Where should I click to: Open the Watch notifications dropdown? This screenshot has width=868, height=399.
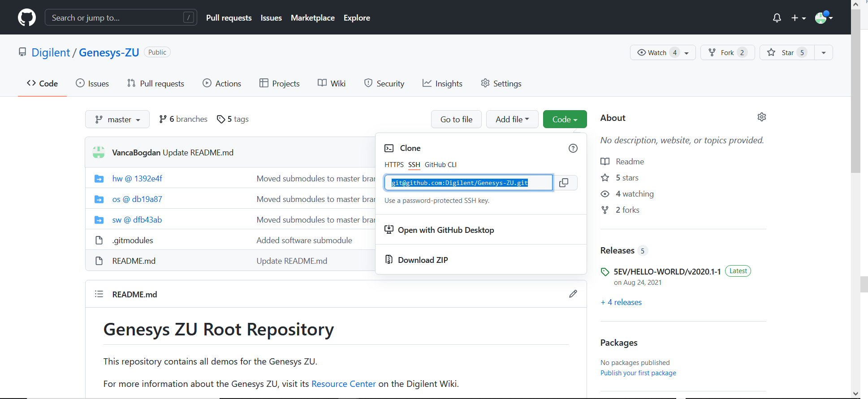click(663, 52)
